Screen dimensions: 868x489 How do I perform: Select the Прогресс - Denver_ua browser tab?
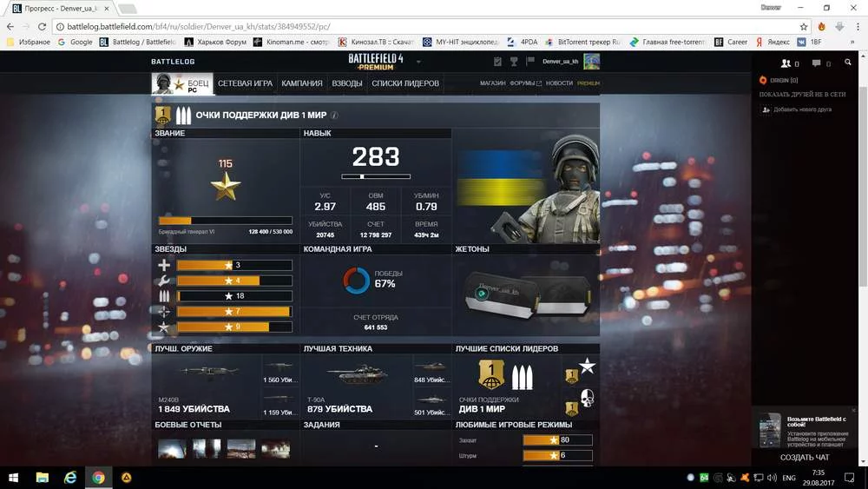pyautogui.click(x=61, y=9)
